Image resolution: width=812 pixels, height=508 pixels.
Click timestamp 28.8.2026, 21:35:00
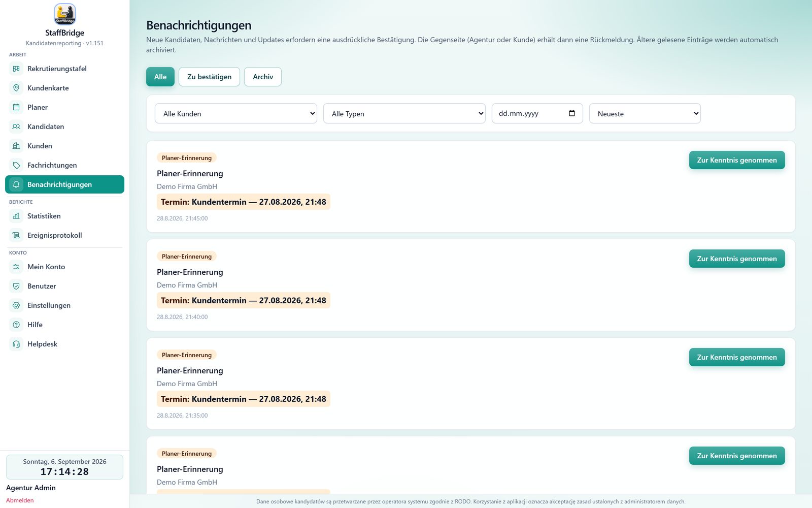coord(182,416)
